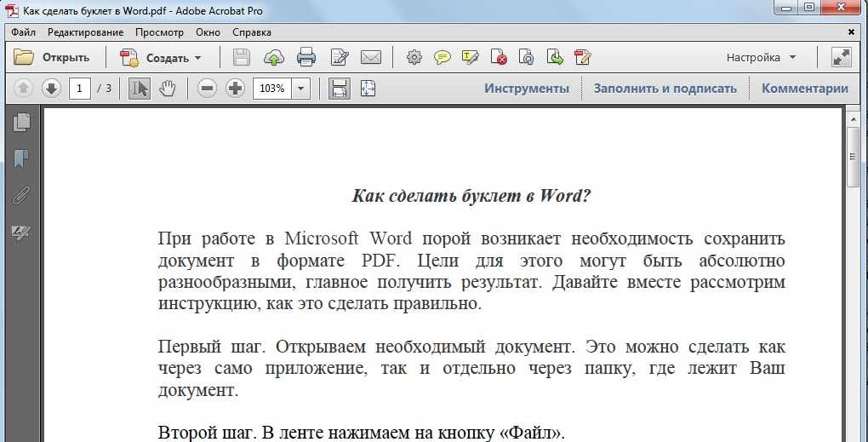The height and width of the screenshot is (442, 868).
Task: Open the Инструменты panel
Action: pos(527,88)
